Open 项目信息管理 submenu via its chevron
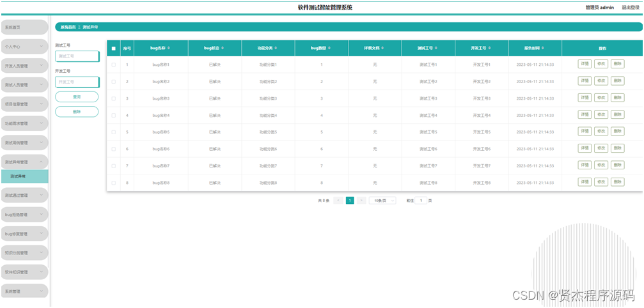The width and height of the screenshot is (644, 308). pos(41,104)
